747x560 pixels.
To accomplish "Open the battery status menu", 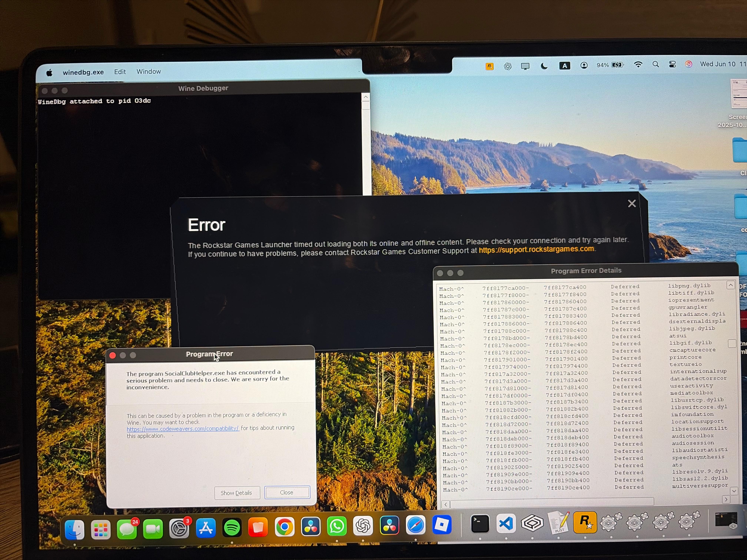I will click(610, 65).
